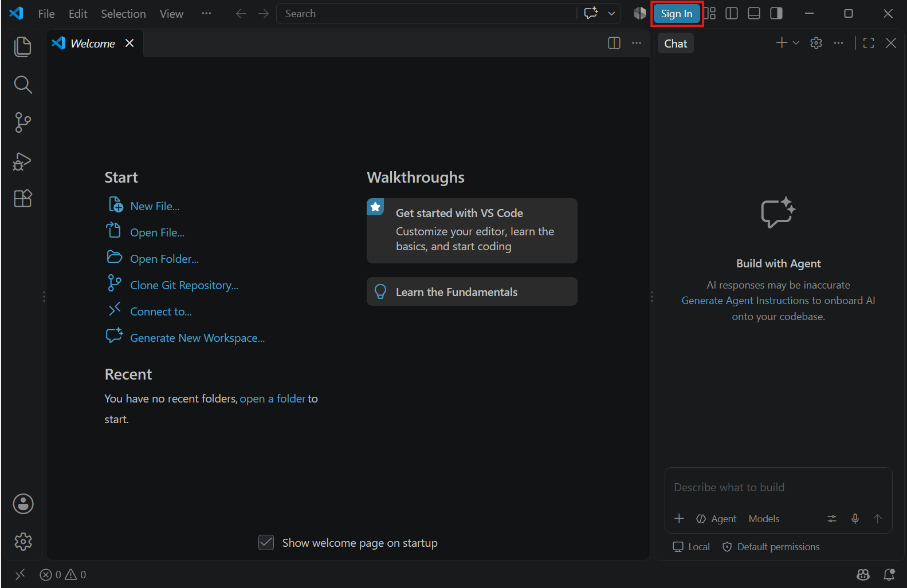This screenshot has width=907, height=588.
Task: Start voice chat with microphone icon
Action: click(855, 519)
